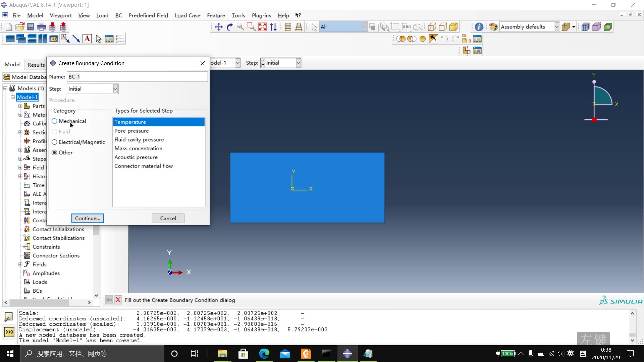Turn perspective on with the converging rails icon
The width and height of the screenshot is (644, 362).
(299, 27)
